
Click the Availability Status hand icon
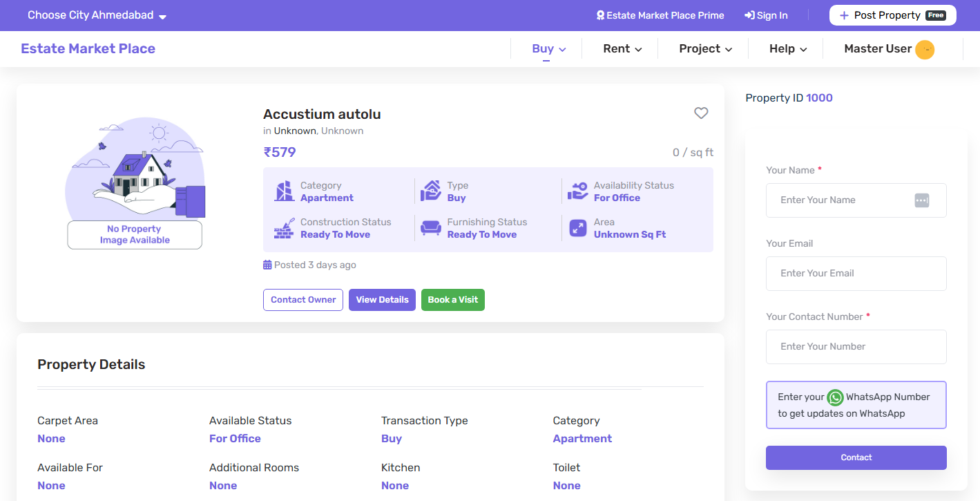pos(577,191)
